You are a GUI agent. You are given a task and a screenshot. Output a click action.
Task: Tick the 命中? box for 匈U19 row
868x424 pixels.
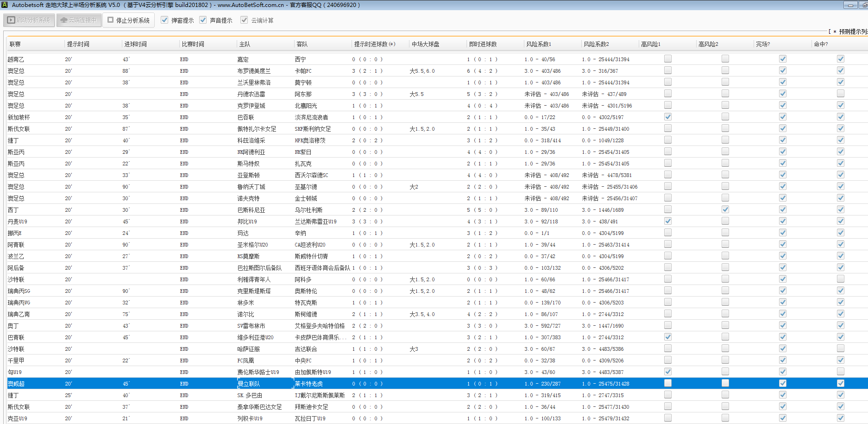pos(840,372)
